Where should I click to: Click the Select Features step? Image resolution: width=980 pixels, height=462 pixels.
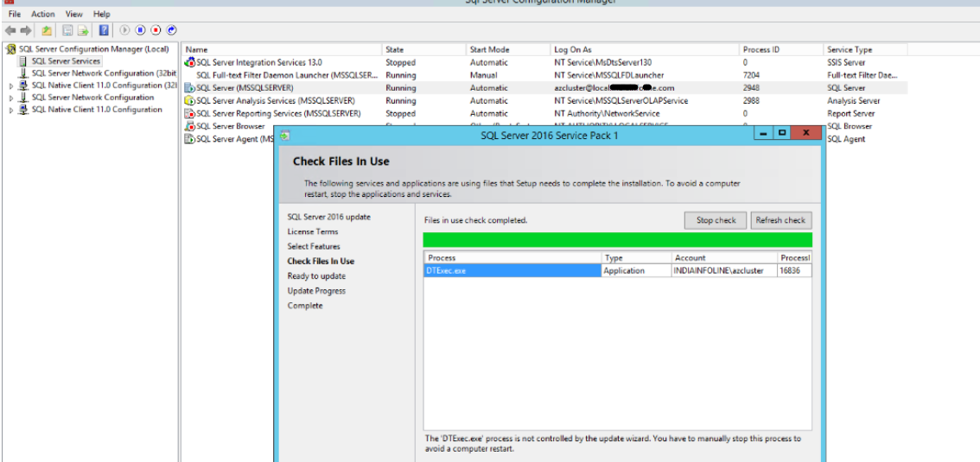pos(314,247)
